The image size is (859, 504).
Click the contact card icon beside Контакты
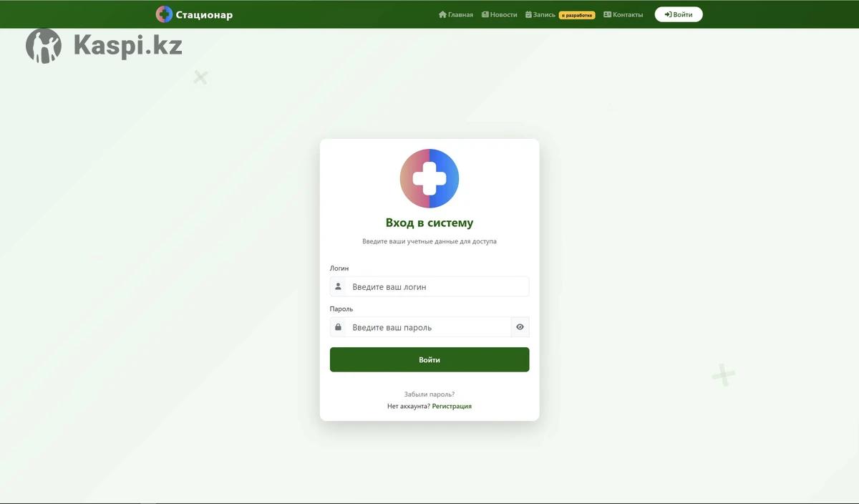(x=607, y=14)
